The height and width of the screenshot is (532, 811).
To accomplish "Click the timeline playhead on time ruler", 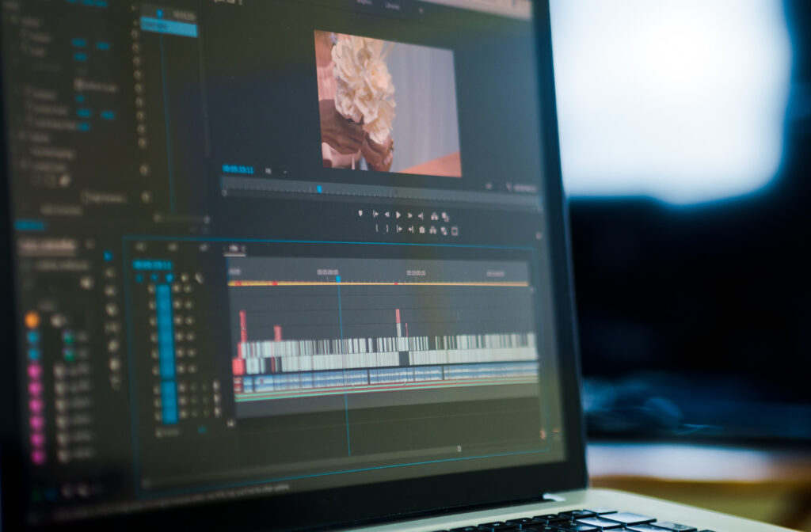I will click(337, 279).
